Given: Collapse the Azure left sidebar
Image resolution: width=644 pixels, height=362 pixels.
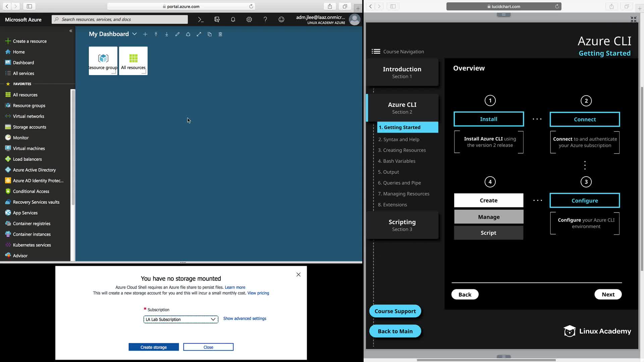Looking at the screenshot, I should click(71, 31).
